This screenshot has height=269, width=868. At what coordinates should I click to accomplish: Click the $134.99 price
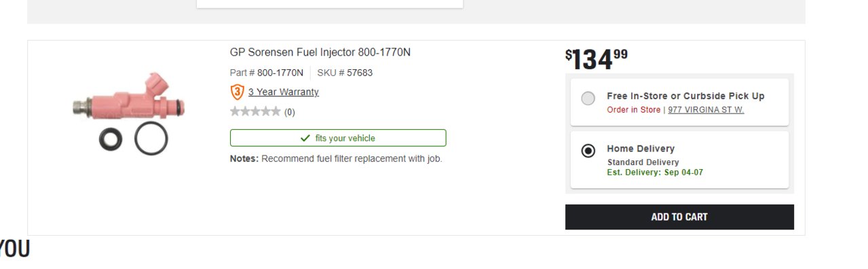click(597, 60)
